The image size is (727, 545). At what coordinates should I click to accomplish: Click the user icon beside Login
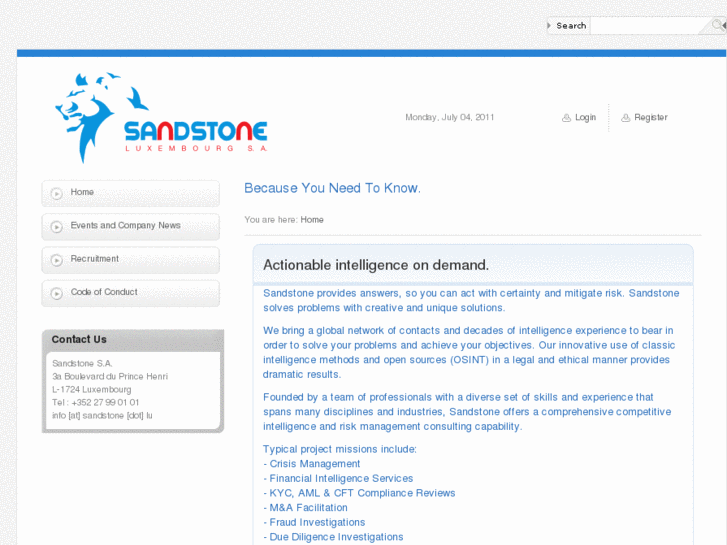tap(566, 118)
